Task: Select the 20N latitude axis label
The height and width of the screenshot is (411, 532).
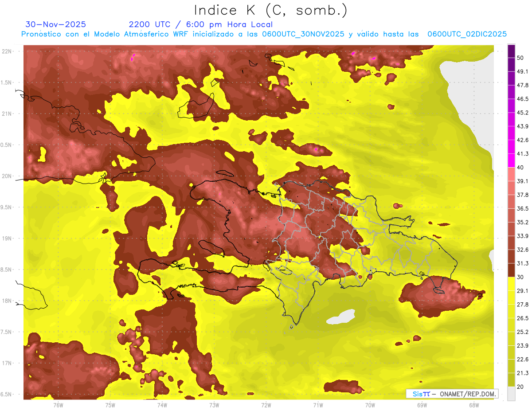Action: [x=7, y=176]
